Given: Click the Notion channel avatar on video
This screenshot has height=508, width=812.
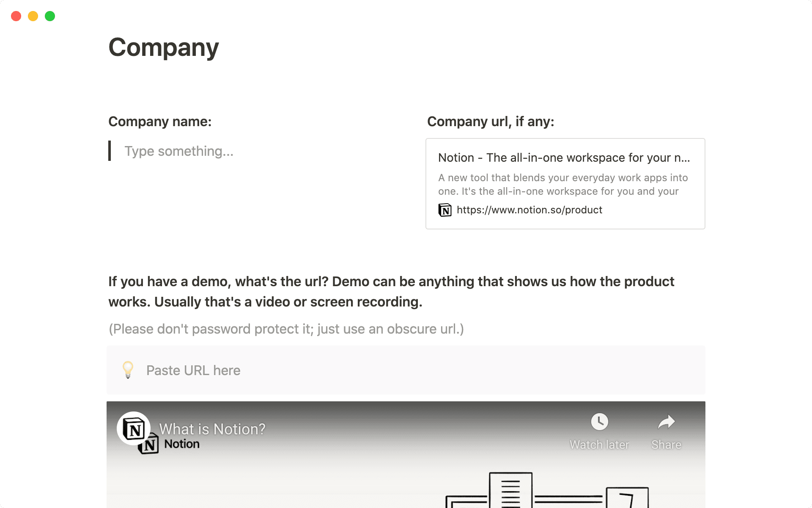Looking at the screenshot, I should coord(134,429).
